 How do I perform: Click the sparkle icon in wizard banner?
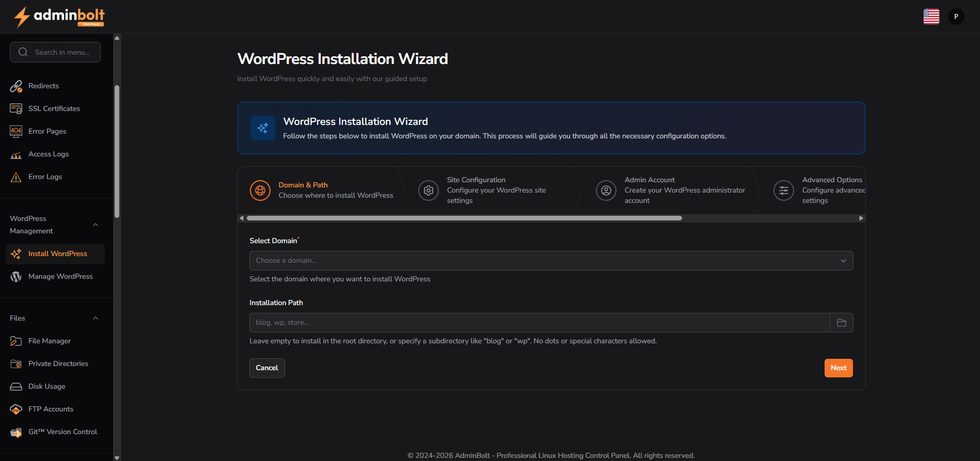pos(263,128)
